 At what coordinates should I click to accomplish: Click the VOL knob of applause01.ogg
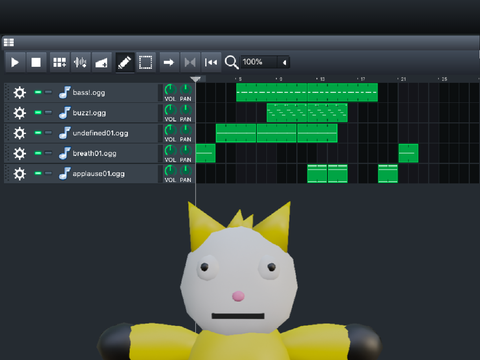tap(170, 171)
